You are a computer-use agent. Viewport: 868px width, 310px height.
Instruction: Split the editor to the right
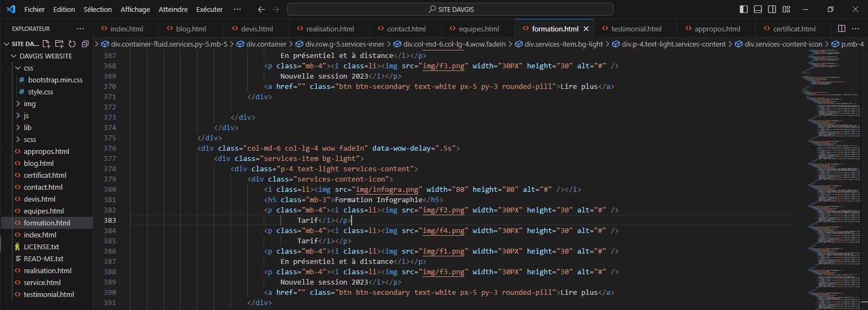(841, 29)
